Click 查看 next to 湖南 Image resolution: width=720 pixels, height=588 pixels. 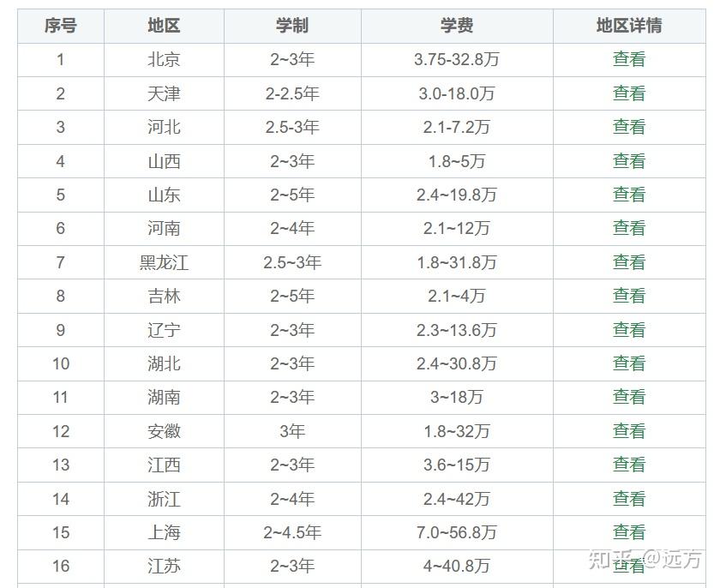(x=628, y=397)
